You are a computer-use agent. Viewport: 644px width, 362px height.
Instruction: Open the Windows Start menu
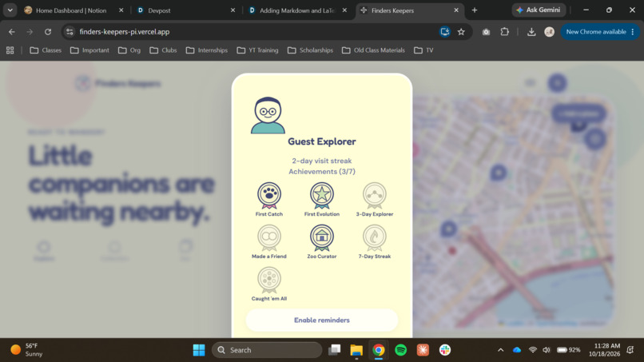pos(199,350)
